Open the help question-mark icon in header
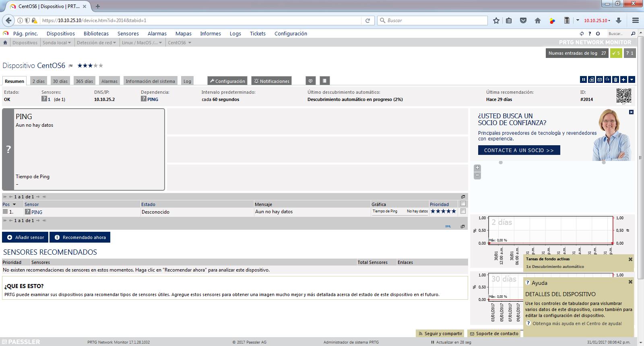644x346 pixels. (590, 34)
